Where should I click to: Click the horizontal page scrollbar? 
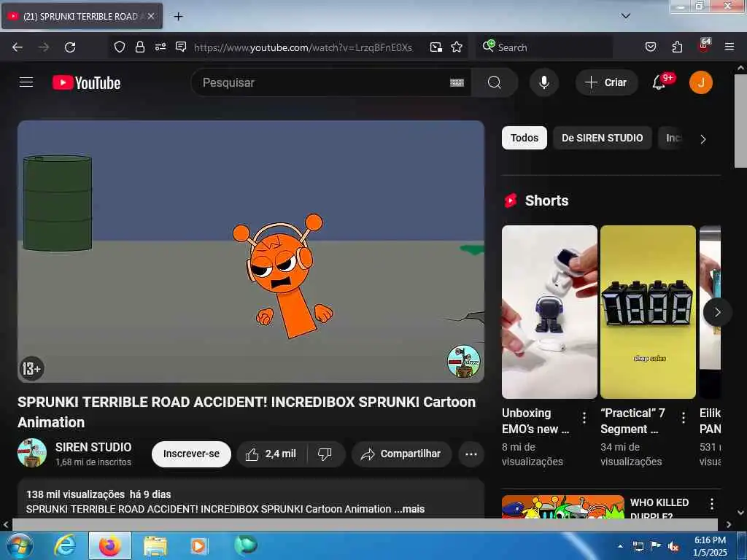point(365,524)
